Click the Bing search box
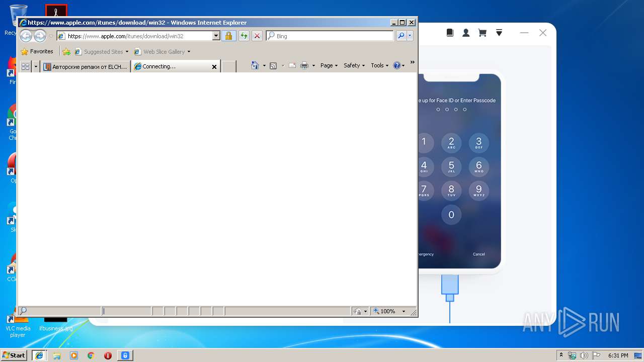The height and width of the screenshot is (362, 644). [x=330, y=36]
